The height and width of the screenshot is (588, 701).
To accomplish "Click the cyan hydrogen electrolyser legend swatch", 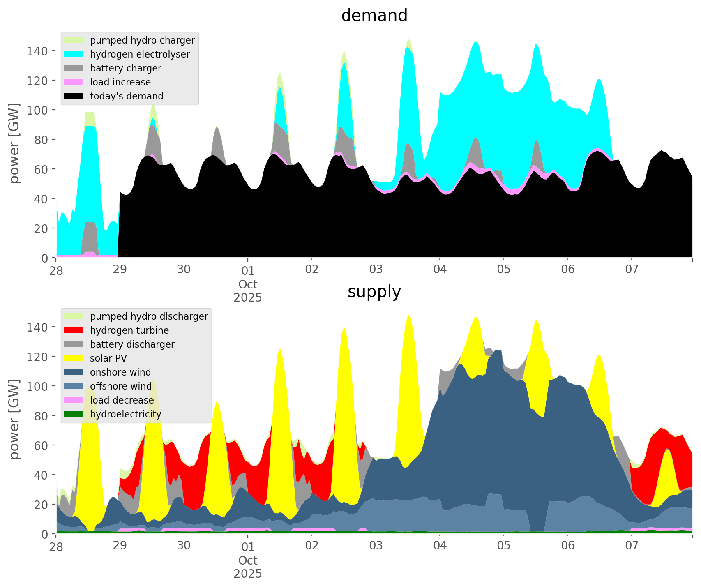I will (x=74, y=54).
